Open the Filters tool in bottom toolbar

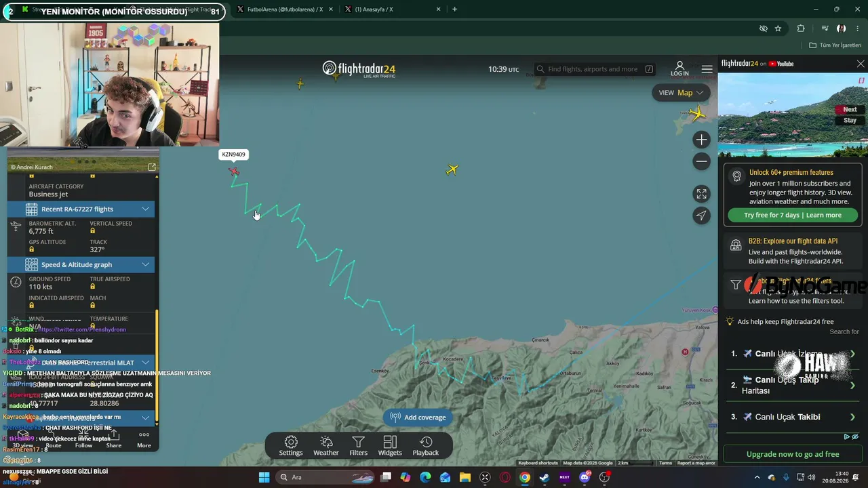[x=359, y=446]
